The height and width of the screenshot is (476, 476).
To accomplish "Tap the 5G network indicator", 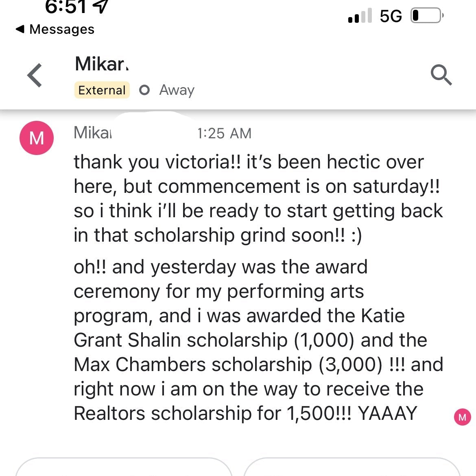I will [x=391, y=16].
